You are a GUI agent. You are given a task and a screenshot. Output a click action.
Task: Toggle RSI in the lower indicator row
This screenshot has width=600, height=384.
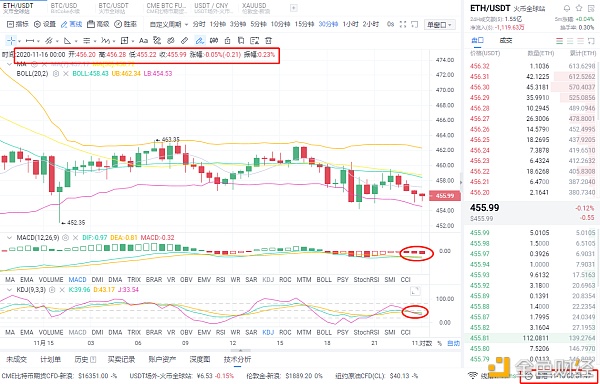click(220, 332)
